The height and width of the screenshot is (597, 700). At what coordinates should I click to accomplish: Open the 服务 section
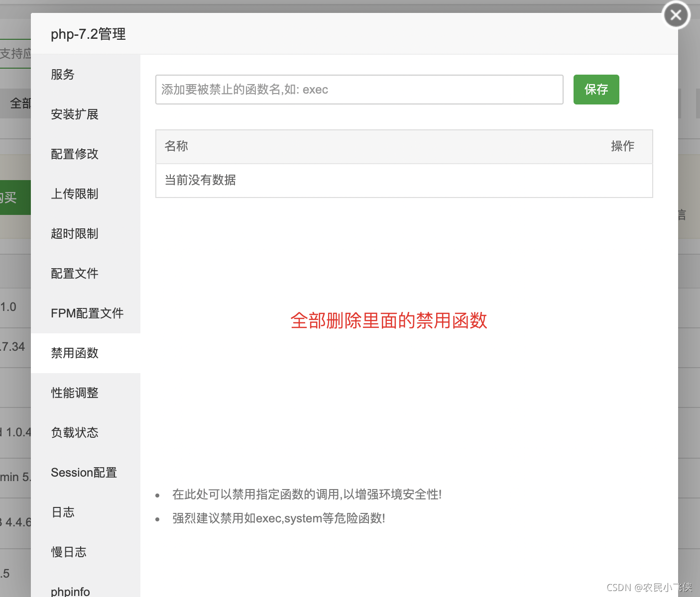click(86, 75)
